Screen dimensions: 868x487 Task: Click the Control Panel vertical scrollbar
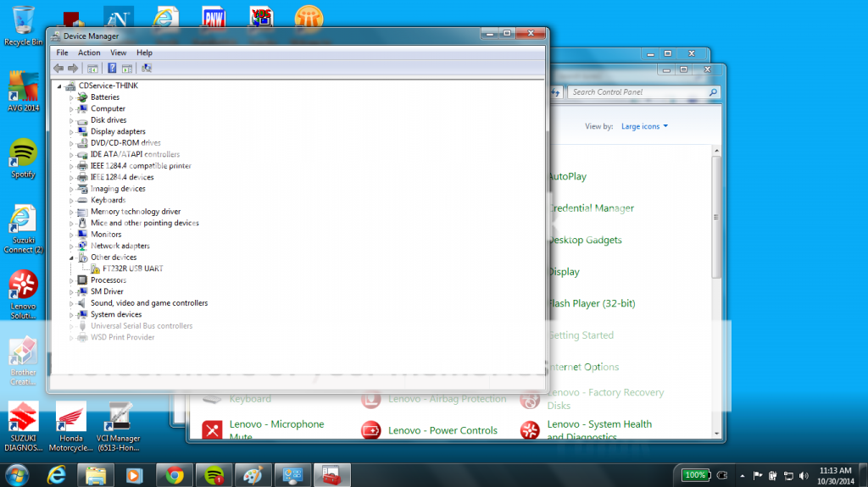(716, 254)
